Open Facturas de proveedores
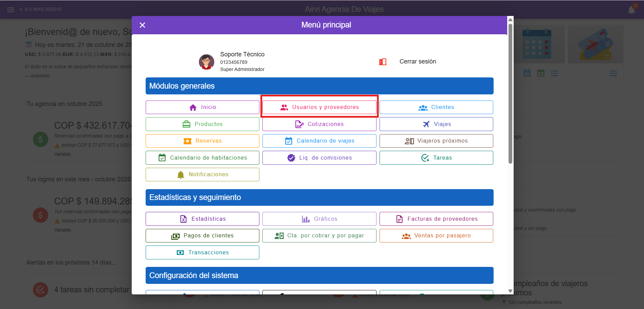The image size is (644, 309). (436, 219)
